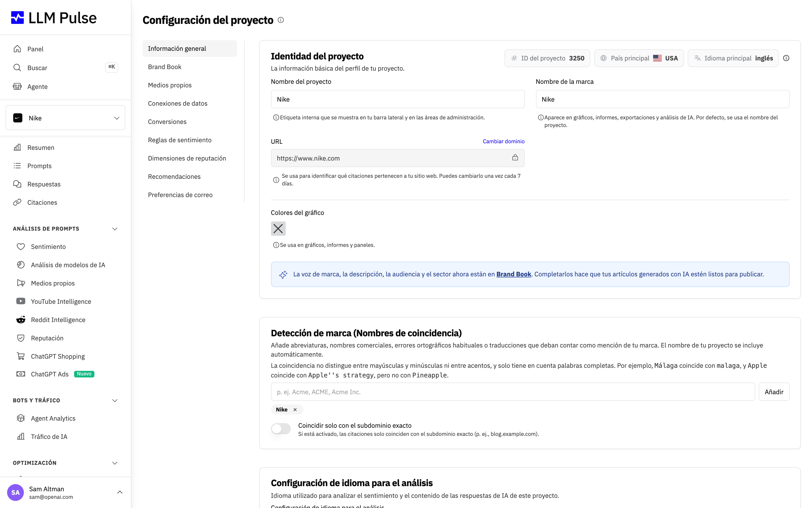
Task: Click the Prompts list icon
Action: click(17, 166)
